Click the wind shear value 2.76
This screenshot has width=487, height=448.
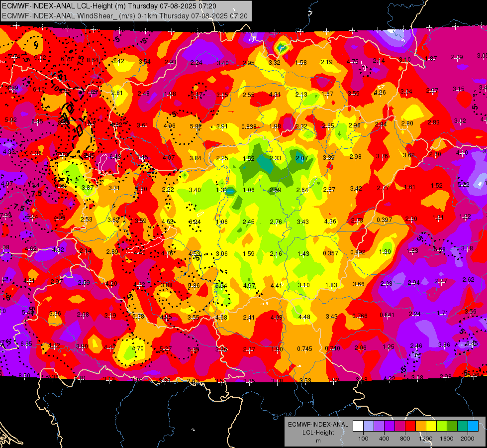click(x=276, y=222)
